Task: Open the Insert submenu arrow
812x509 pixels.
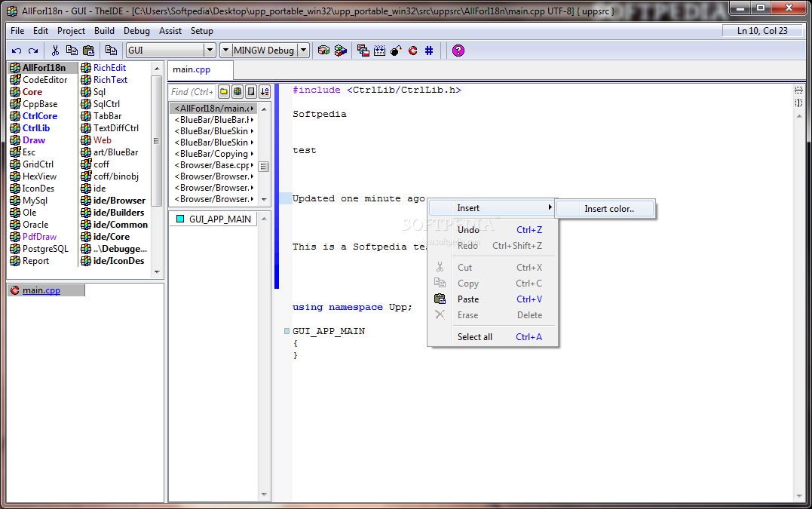Action: click(550, 207)
